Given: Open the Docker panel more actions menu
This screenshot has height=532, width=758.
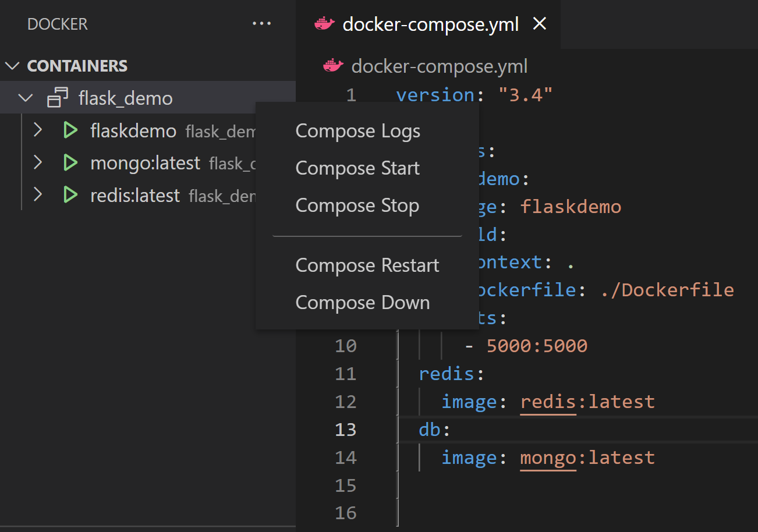Looking at the screenshot, I should coord(261,23).
